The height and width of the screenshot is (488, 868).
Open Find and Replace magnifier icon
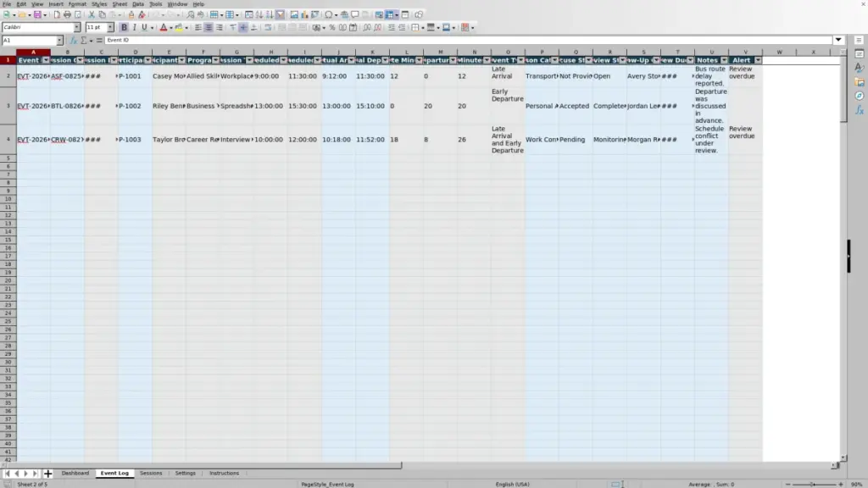(x=191, y=15)
